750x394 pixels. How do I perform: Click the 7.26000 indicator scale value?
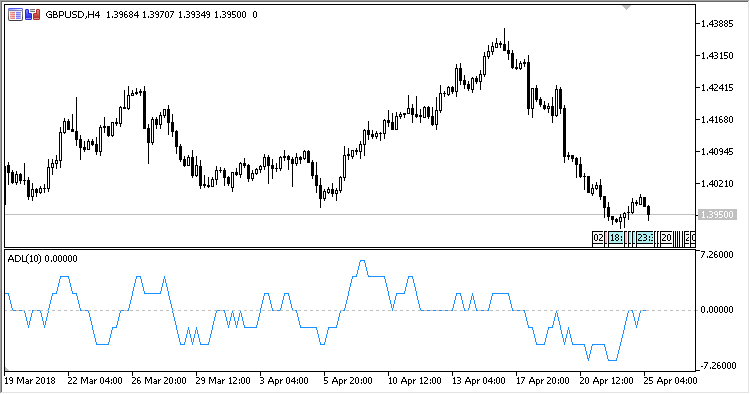click(717, 255)
